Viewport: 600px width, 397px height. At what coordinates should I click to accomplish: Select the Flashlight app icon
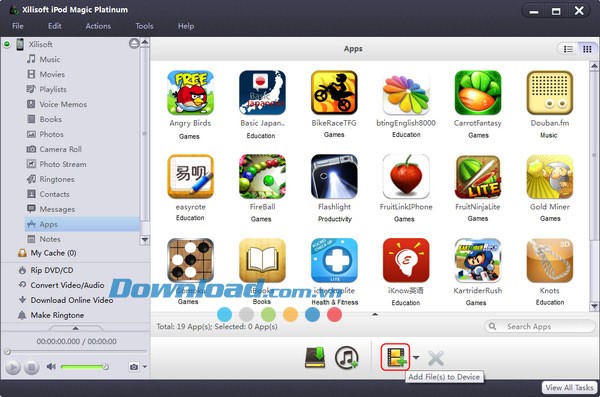point(334,176)
